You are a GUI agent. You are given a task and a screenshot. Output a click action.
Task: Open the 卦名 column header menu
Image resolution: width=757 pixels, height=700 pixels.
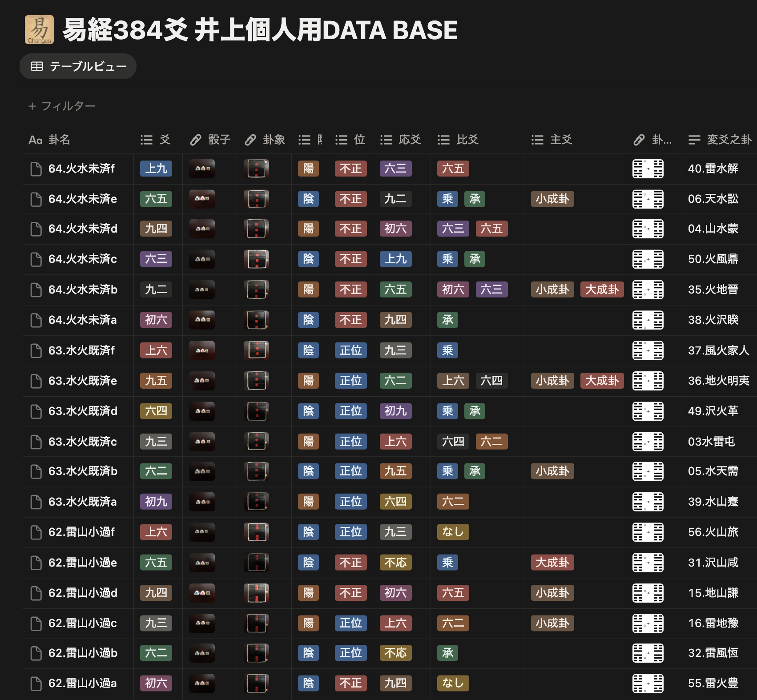[59, 140]
